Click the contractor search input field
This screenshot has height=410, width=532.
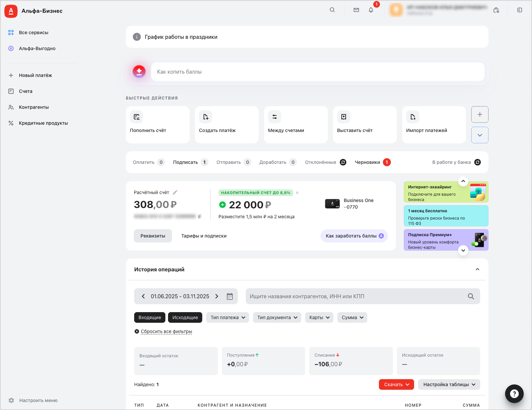tap(355, 296)
